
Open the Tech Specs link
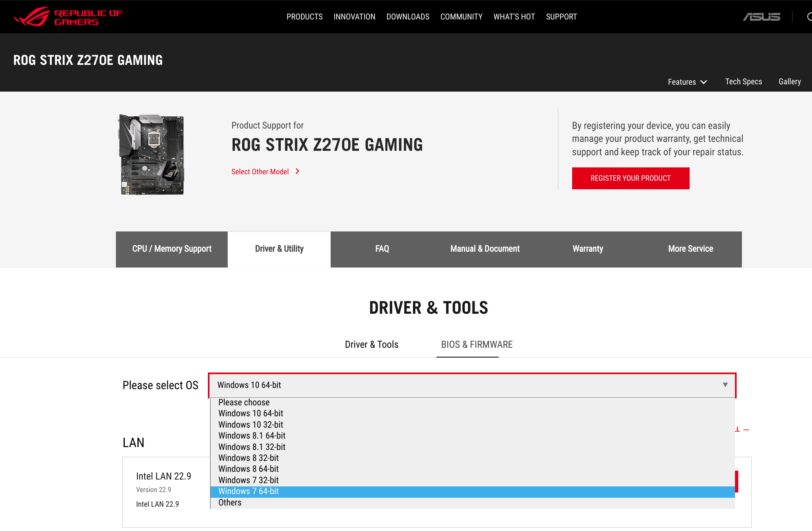pyautogui.click(x=743, y=81)
